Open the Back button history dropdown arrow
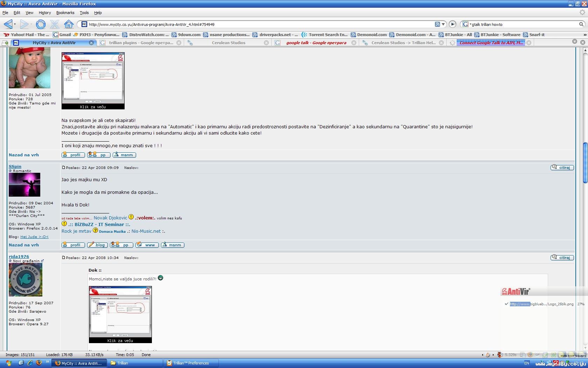 15,24
